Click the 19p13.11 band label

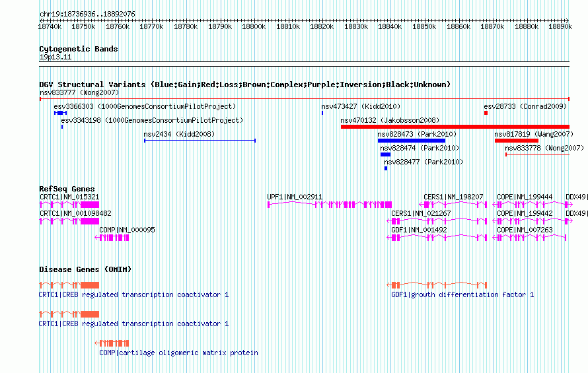55,57
